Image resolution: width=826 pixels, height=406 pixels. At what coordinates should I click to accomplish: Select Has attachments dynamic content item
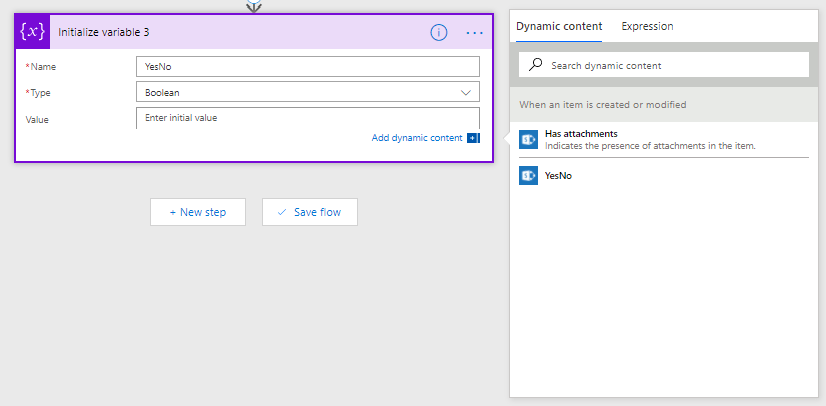664,140
